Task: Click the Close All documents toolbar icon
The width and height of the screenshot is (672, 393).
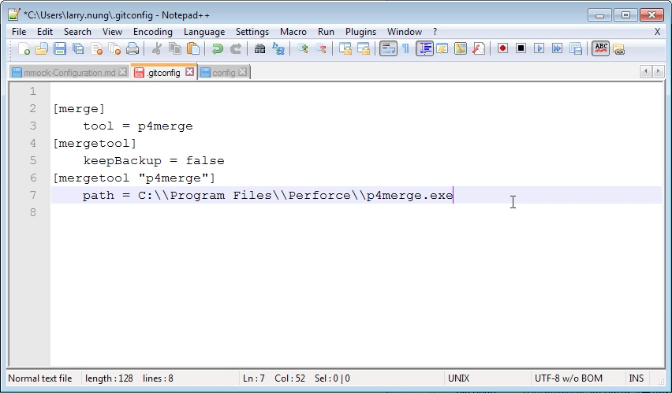Action: 114,49
